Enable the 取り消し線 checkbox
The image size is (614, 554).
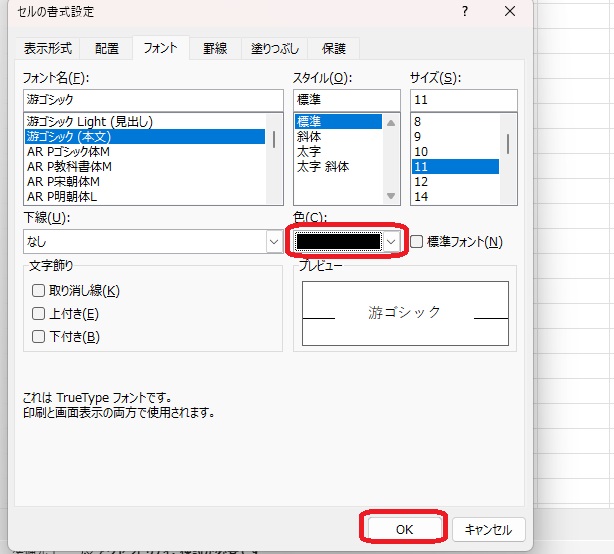(x=39, y=291)
